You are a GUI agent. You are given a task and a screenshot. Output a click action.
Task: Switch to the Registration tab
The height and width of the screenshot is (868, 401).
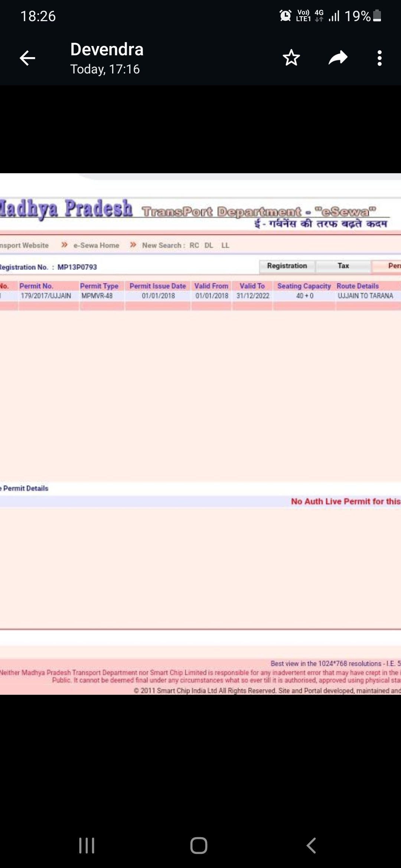pyautogui.click(x=287, y=266)
